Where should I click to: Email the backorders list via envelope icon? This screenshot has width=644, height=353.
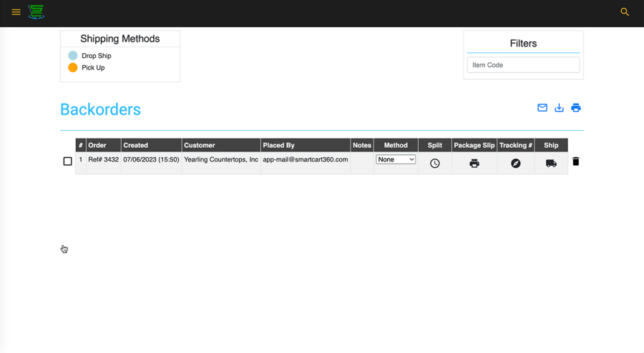pos(542,108)
